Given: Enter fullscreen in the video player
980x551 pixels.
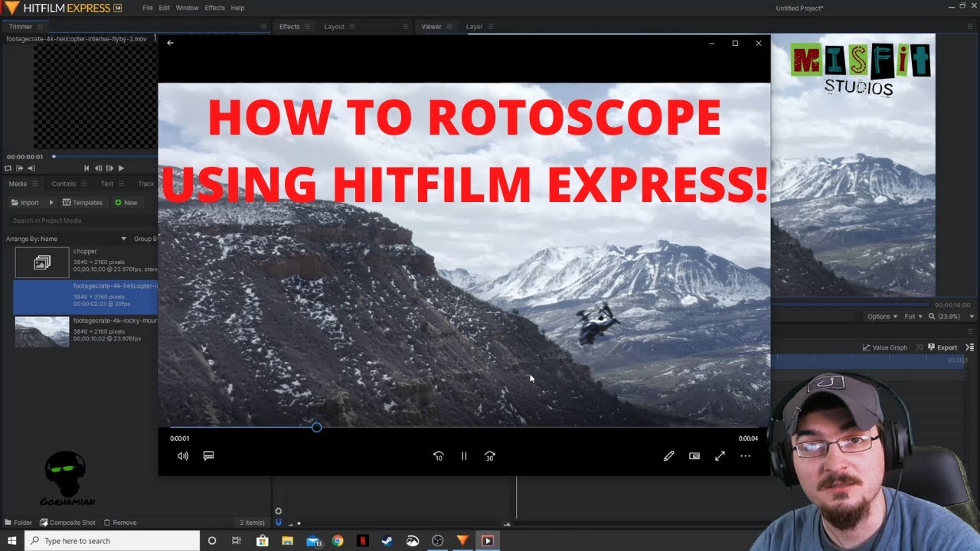Looking at the screenshot, I should tap(720, 455).
